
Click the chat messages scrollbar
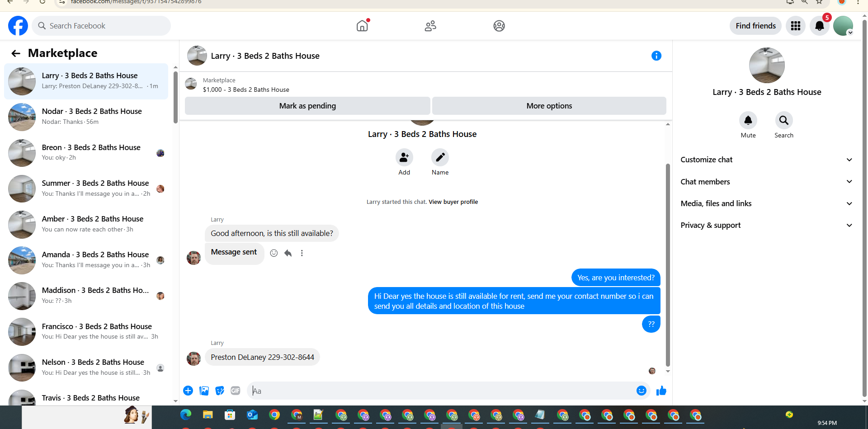(x=668, y=265)
